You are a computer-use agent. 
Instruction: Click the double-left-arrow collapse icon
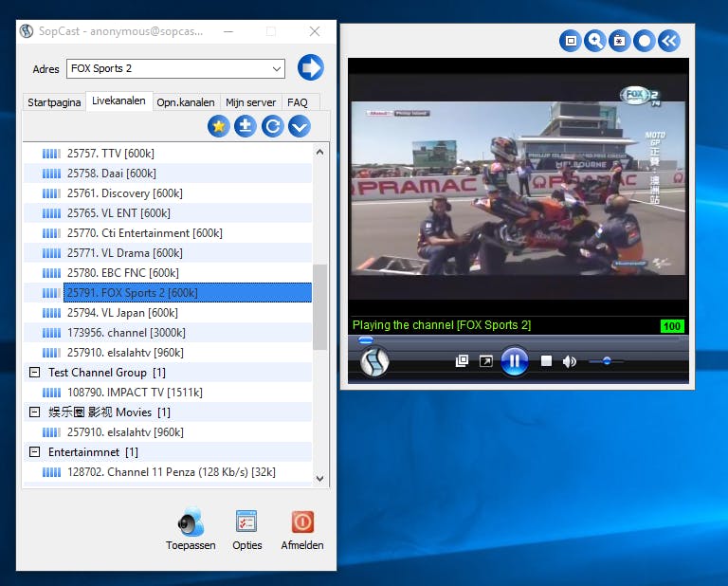[669, 41]
